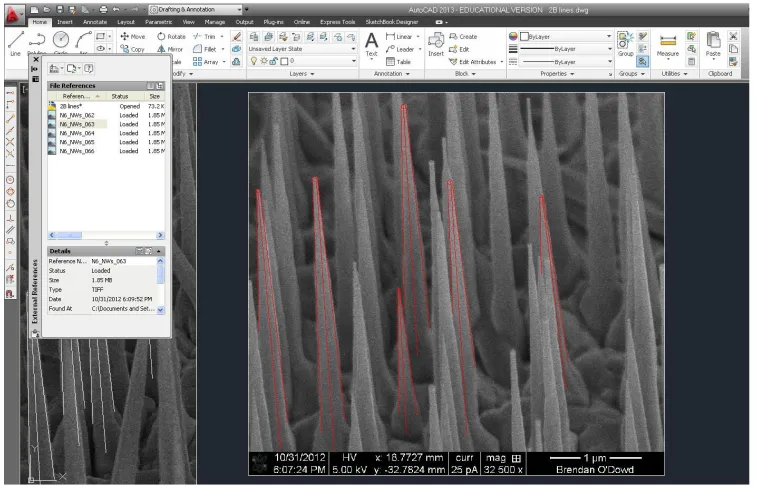Collapse the Details pane arrow
758x486 pixels.
[x=159, y=251]
